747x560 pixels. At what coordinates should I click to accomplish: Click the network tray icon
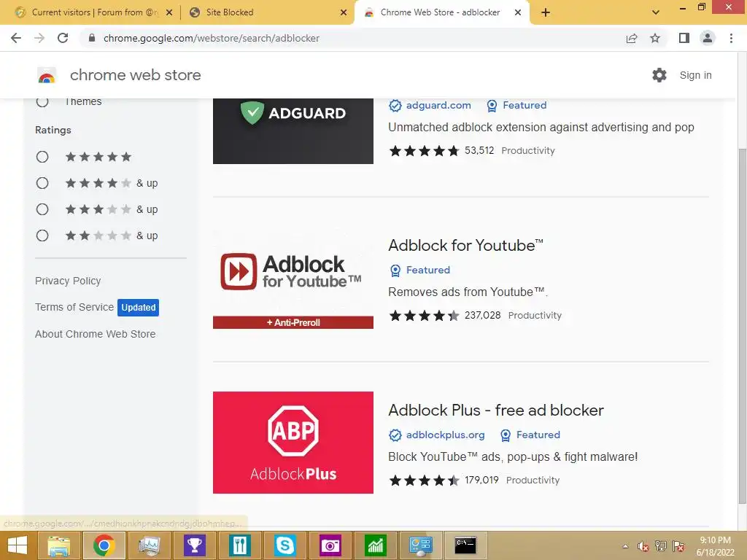661,546
